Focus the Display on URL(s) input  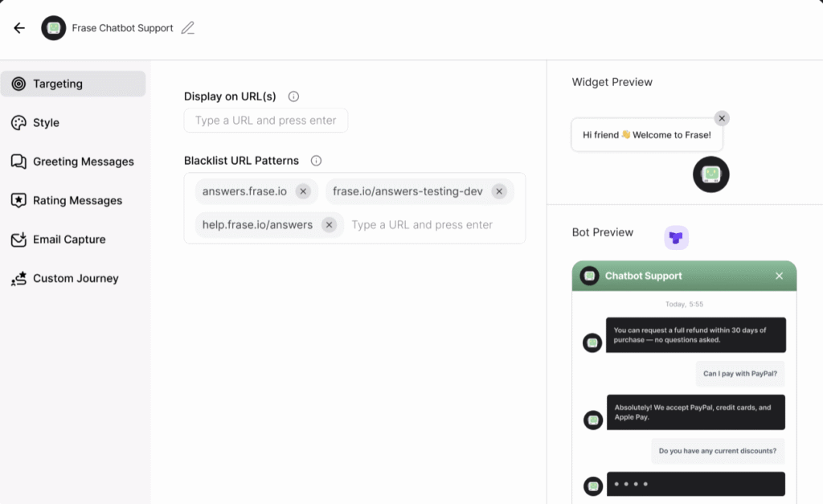pos(265,121)
